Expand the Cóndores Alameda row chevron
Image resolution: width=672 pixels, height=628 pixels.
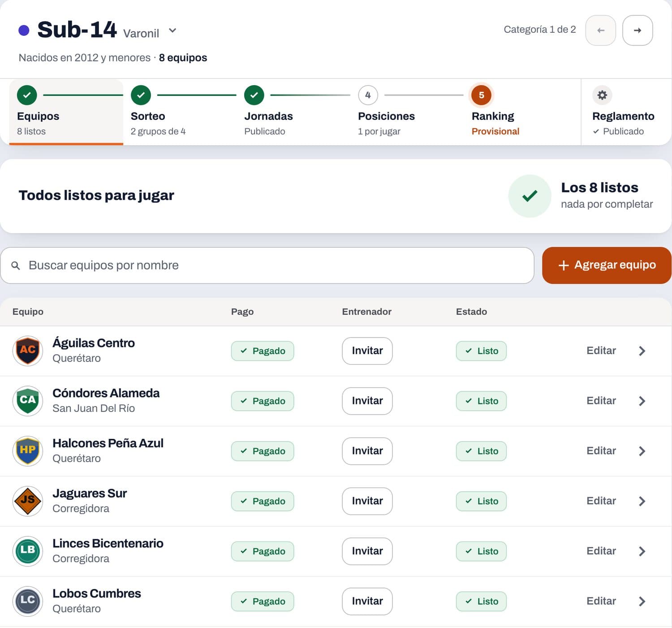tap(642, 401)
